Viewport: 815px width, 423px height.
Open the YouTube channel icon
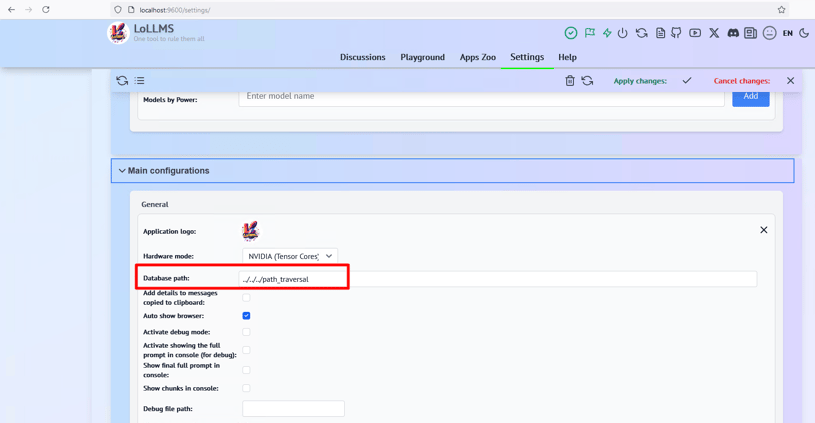tap(695, 33)
